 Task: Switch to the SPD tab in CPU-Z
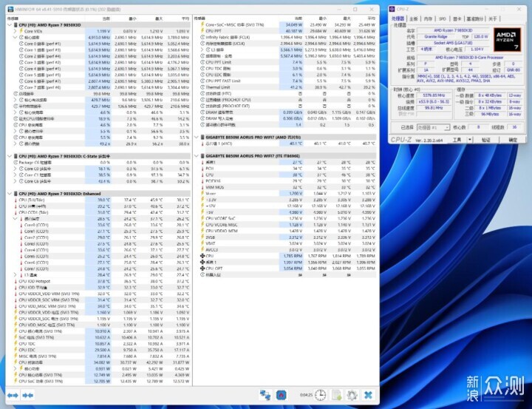(x=443, y=18)
